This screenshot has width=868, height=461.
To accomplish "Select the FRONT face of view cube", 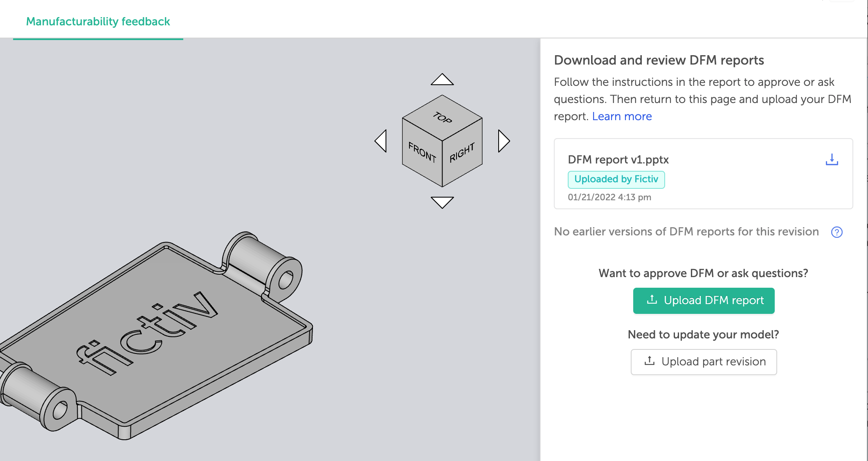I will click(422, 153).
